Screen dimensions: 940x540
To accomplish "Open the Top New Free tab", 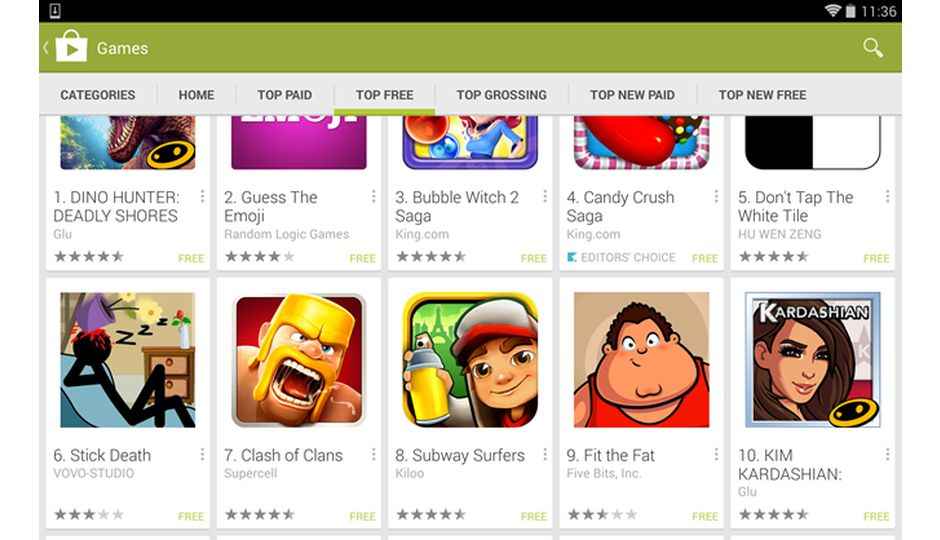I will 763,95.
